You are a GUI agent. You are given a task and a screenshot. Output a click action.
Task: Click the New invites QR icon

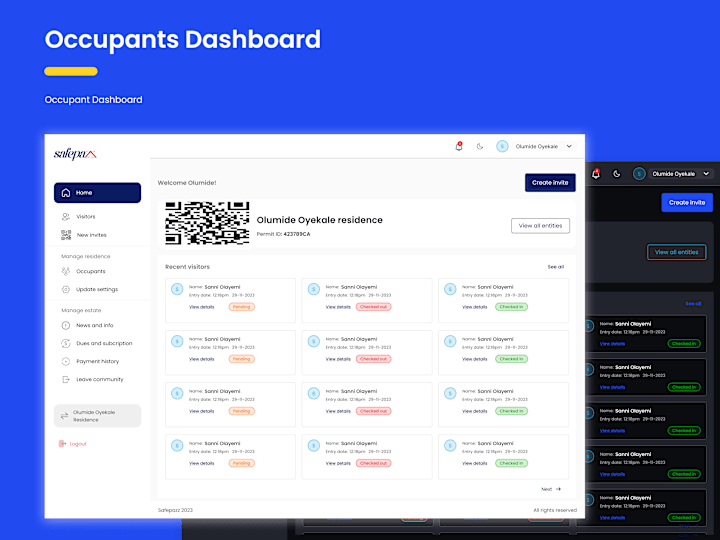(66, 235)
